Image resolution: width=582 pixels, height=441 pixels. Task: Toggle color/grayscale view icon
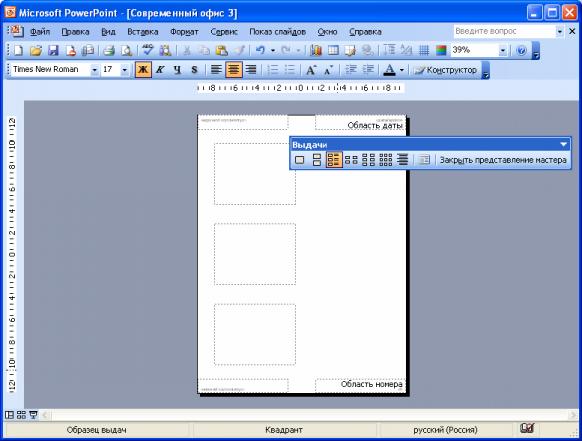click(x=441, y=50)
